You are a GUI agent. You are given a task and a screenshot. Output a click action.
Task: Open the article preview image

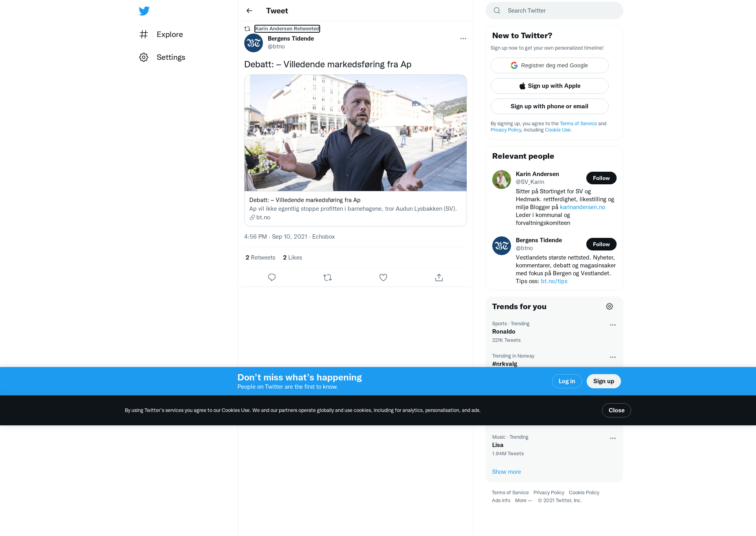[356, 133]
